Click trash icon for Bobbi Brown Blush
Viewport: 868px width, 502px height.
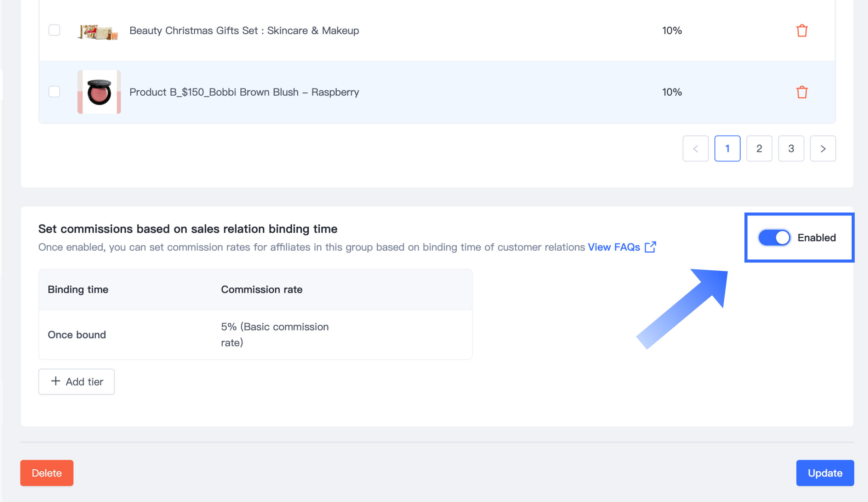[802, 92]
